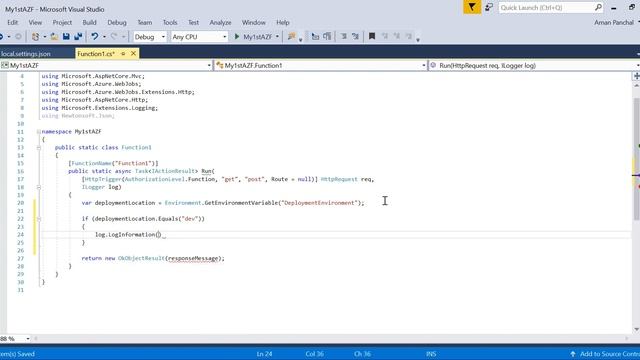Open the Analyze menu
640x360 pixels.
coord(220,22)
